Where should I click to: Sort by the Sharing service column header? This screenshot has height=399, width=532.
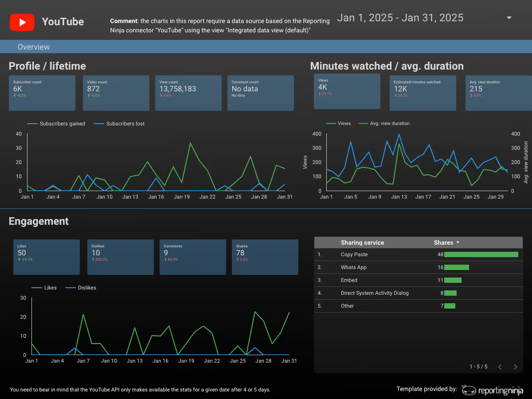[362, 243]
